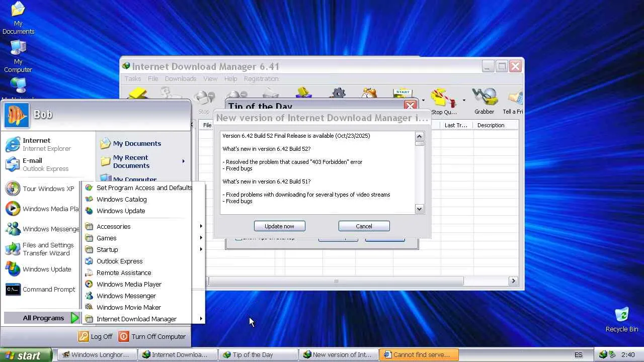This screenshot has width=644, height=362.
Task: Close the Tip of the Day dialog
Action: (x=410, y=106)
